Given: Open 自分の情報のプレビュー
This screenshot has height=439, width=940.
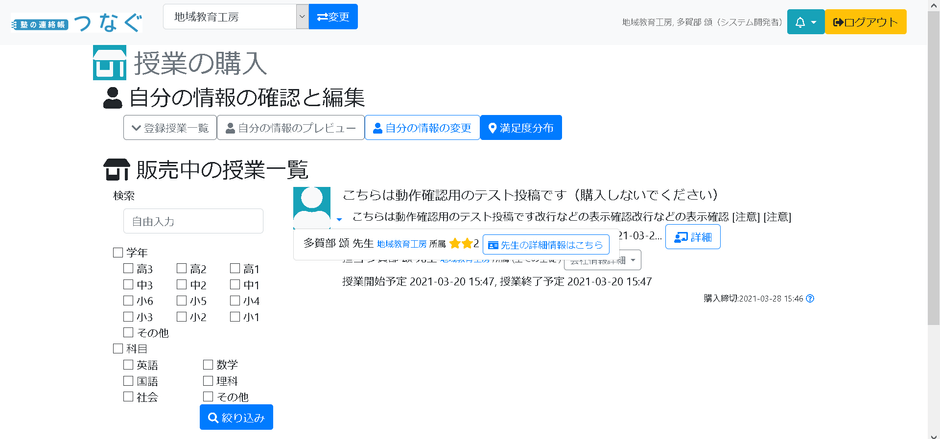Looking at the screenshot, I should point(291,128).
